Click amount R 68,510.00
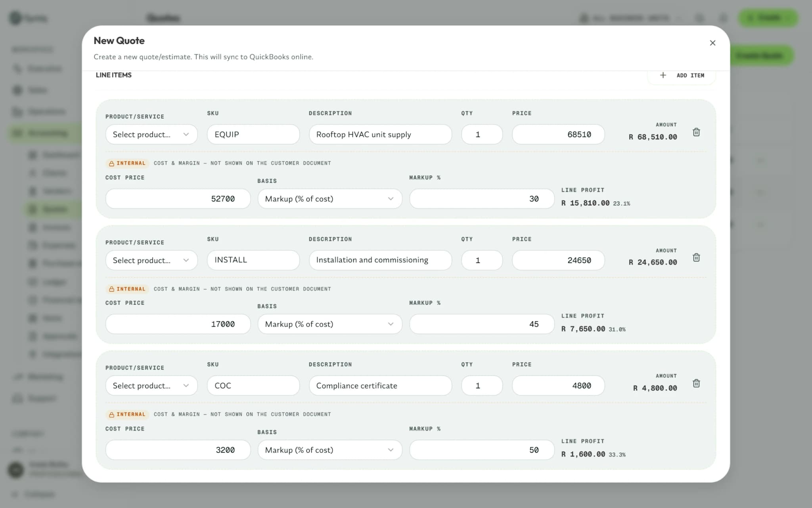 point(653,137)
